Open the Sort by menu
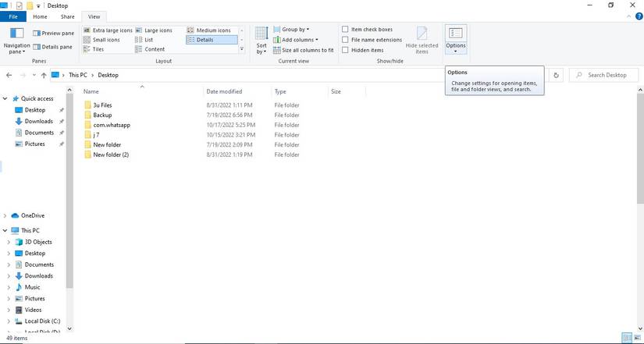644x344 pixels. click(262, 41)
